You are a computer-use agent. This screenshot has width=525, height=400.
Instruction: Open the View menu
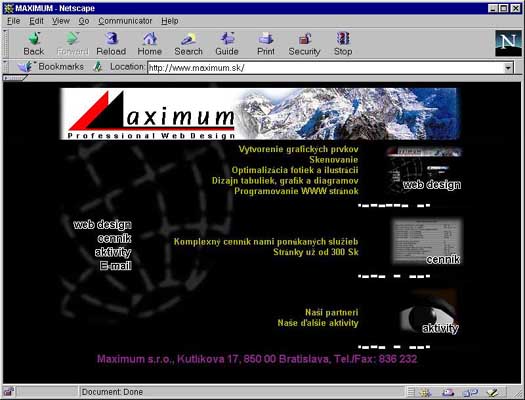pyautogui.click(x=61, y=21)
